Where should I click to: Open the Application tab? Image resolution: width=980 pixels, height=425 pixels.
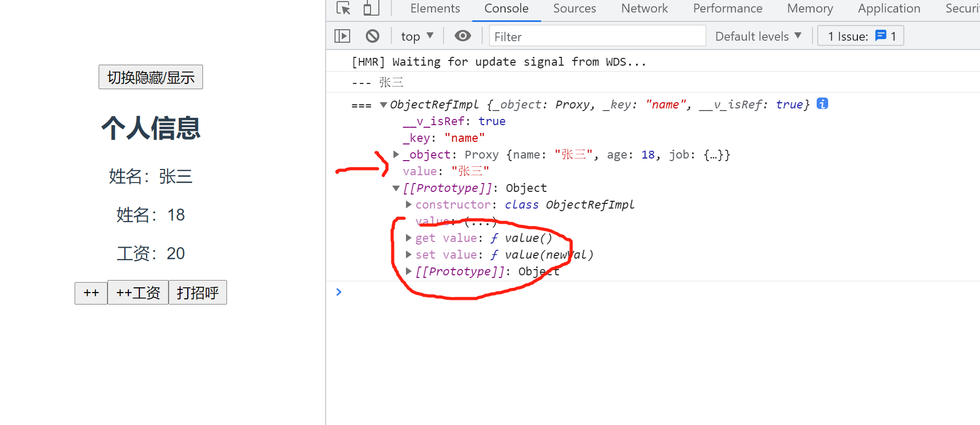pos(889,8)
